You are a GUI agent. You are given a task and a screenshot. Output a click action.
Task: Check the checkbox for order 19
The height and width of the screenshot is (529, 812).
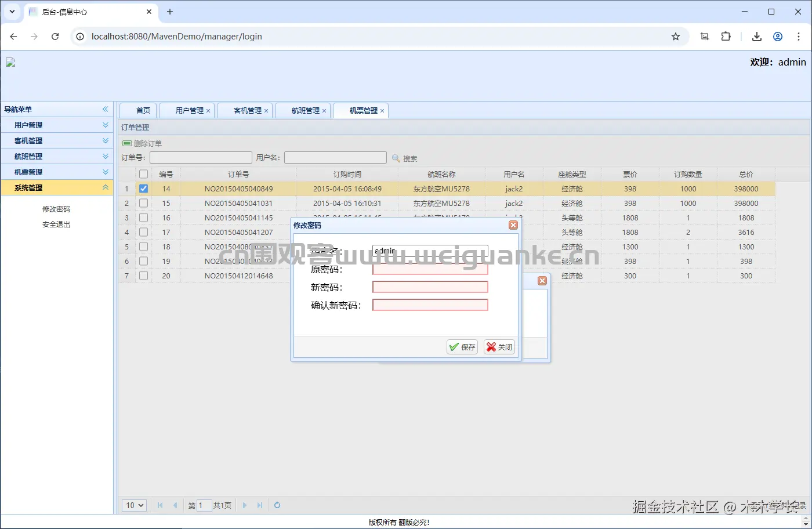coord(143,261)
